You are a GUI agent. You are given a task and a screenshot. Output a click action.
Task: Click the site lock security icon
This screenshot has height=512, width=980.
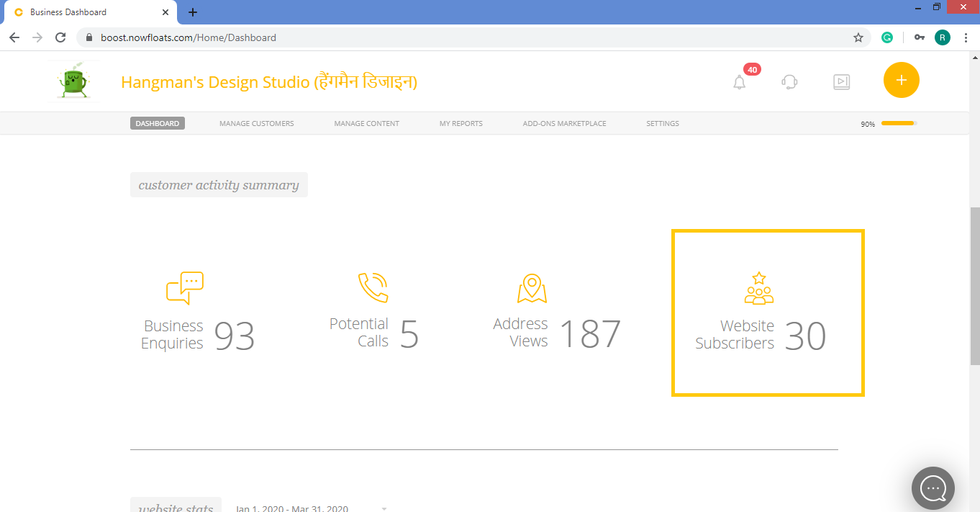point(90,37)
